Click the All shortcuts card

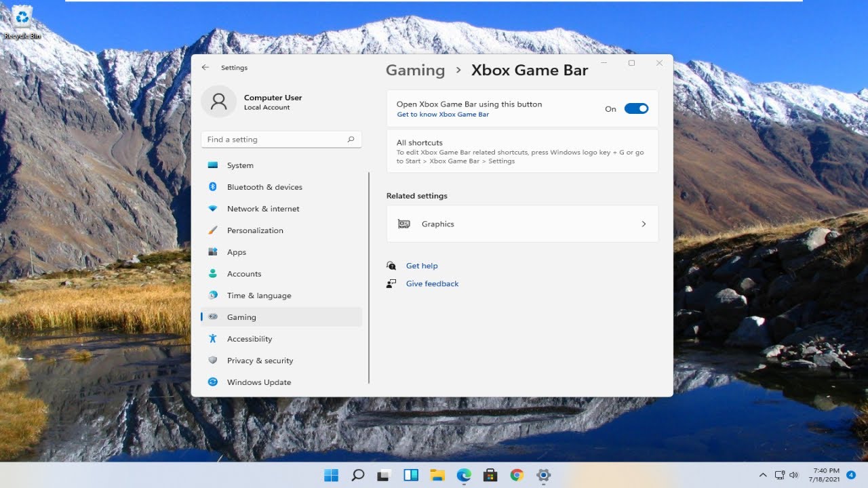pos(522,151)
